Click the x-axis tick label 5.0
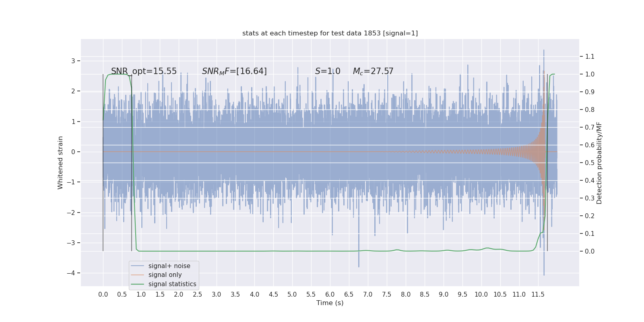Screen dimensions: 644x322 [x=292, y=295]
